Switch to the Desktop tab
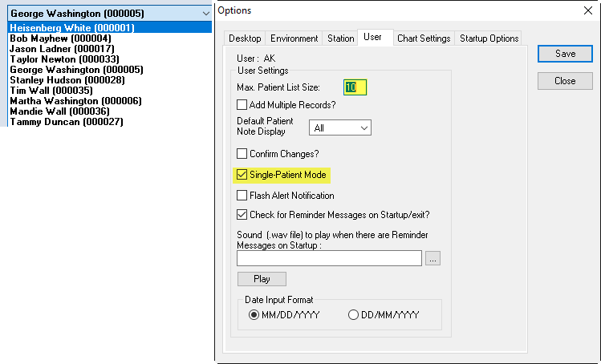601x364 pixels. (245, 38)
